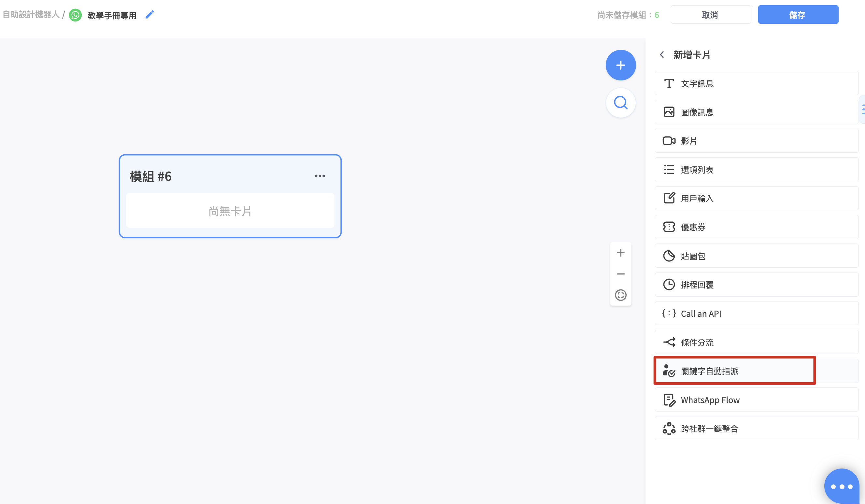This screenshot has height=504, width=865.
Task: Open 自助設計機器人 breadcrumb link
Action: coord(31,14)
